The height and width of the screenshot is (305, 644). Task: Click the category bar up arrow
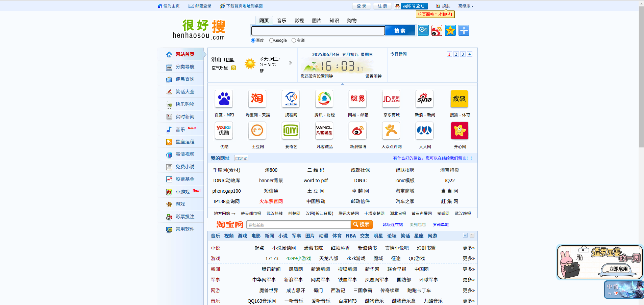coord(472,235)
